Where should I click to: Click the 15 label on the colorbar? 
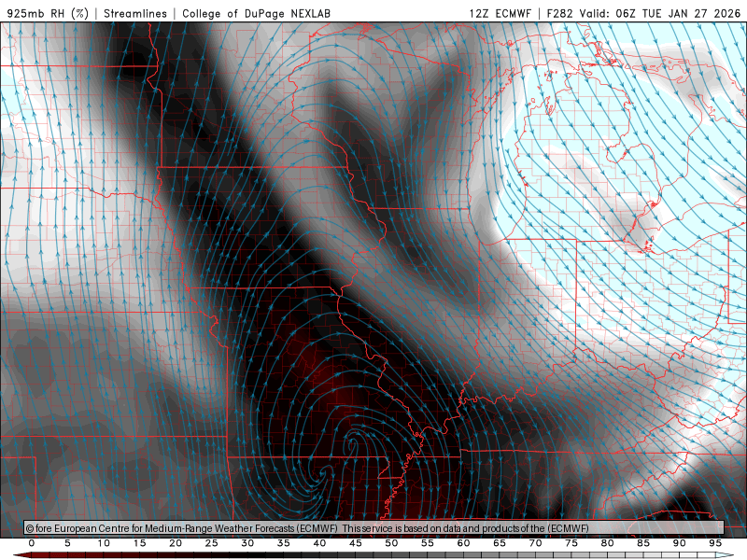point(139,543)
